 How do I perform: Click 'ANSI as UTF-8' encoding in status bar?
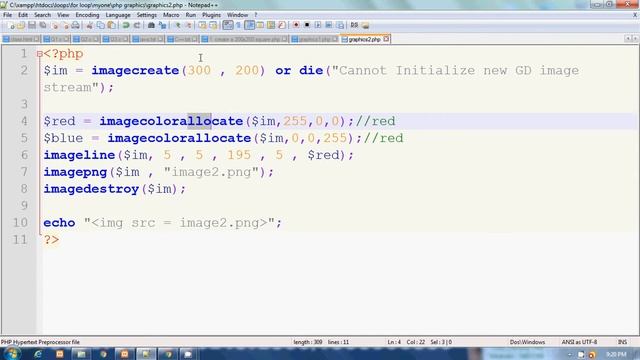[579, 342]
